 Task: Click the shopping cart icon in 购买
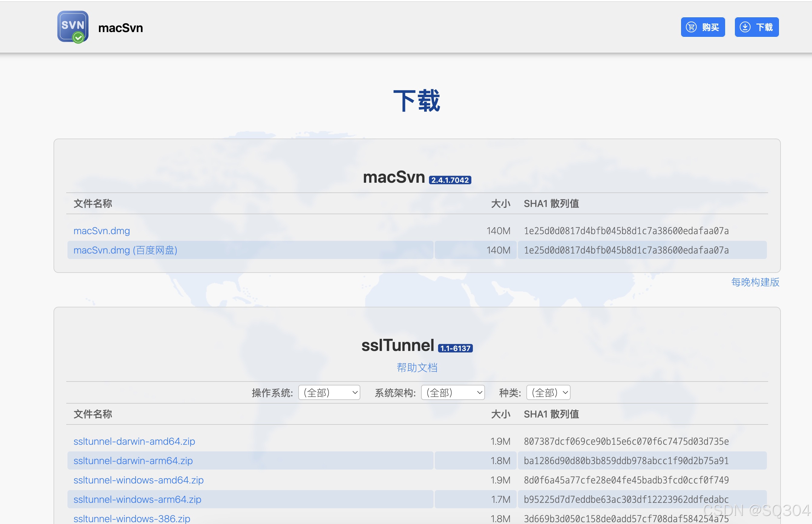(691, 27)
